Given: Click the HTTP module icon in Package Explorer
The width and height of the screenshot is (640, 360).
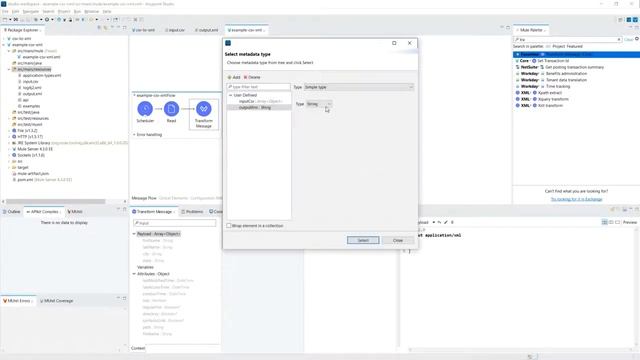Looking at the screenshot, I should pos(14,137).
